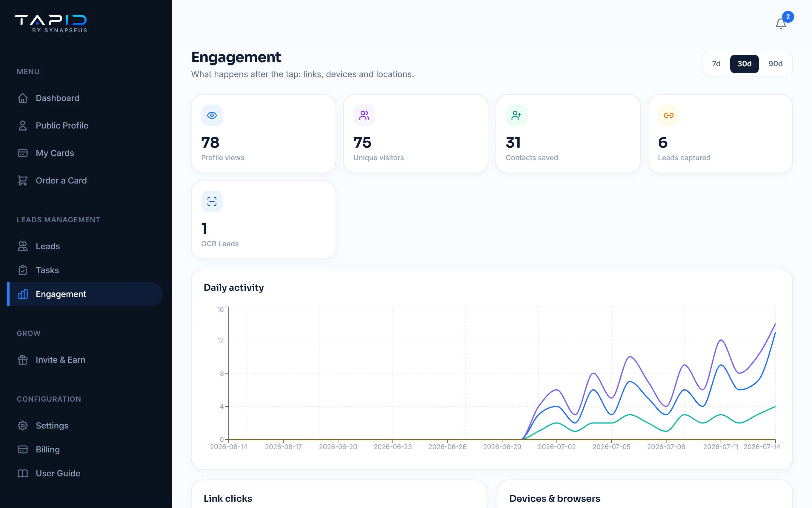The height and width of the screenshot is (508, 812).
Task: Click the eye icon in Profile views card
Action: click(212, 115)
